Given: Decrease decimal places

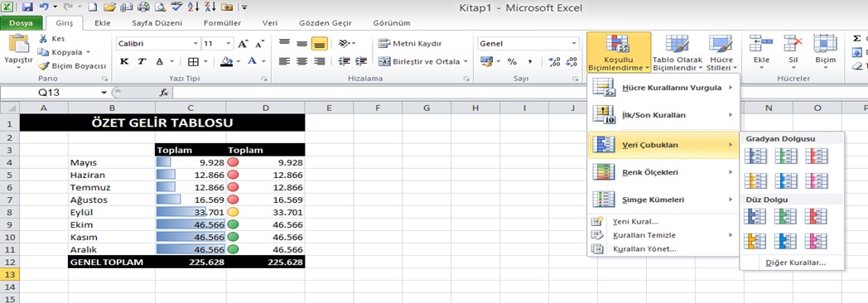Looking at the screenshot, I should (x=571, y=61).
